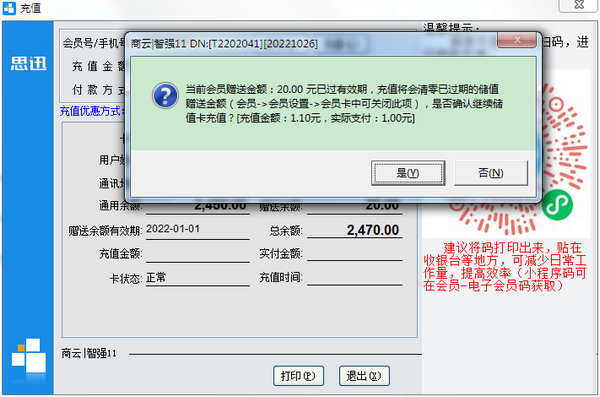Click the 赠送余额有效期 field showing 2022-01-01
The height and width of the screenshot is (397, 600).
(x=198, y=230)
